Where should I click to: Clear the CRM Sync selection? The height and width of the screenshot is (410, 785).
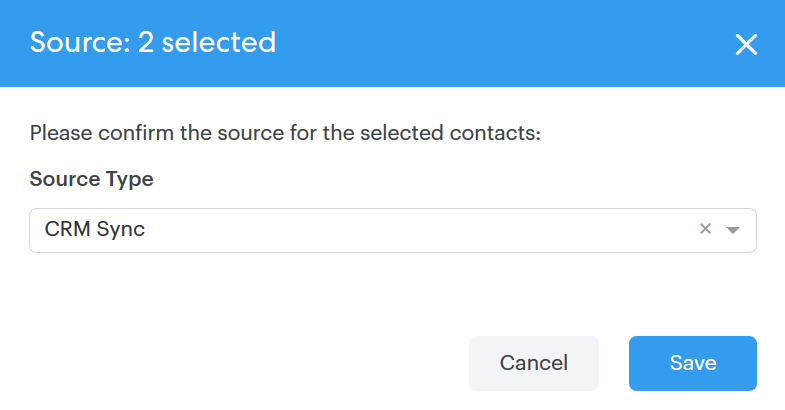tap(705, 229)
